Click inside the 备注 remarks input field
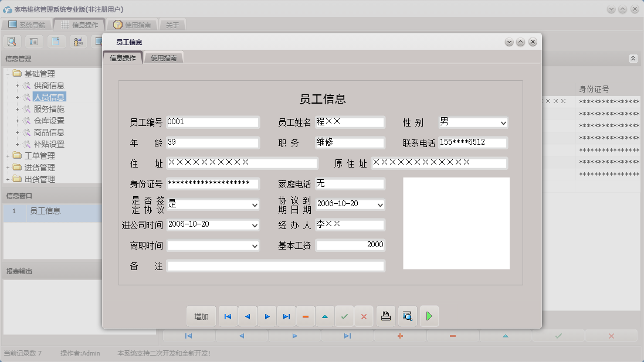Screen dimensions: 644x362 pos(276,267)
